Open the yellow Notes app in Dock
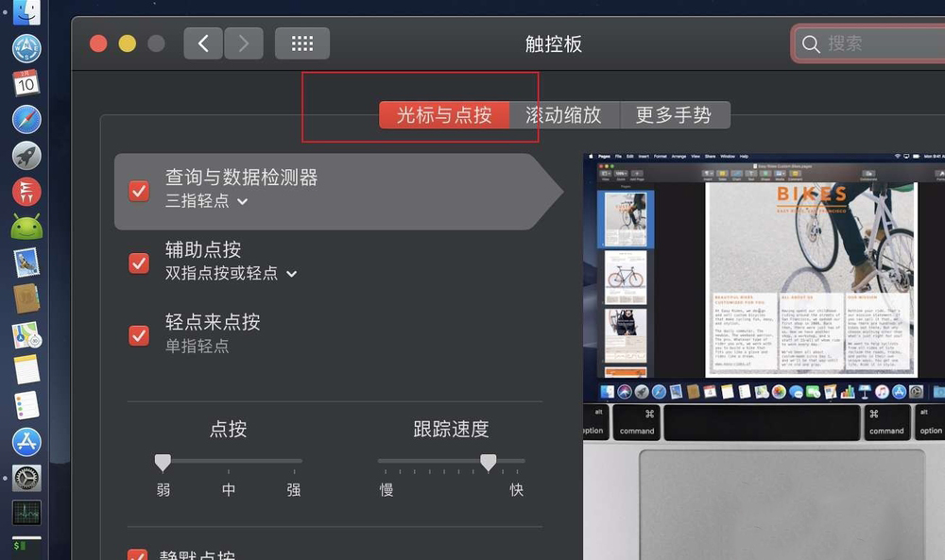Image resolution: width=945 pixels, height=560 pixels. tap(26, 370)
